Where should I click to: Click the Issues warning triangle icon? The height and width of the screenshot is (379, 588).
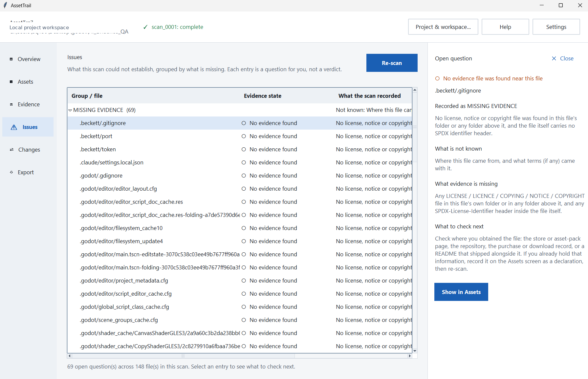pos(14,127)
